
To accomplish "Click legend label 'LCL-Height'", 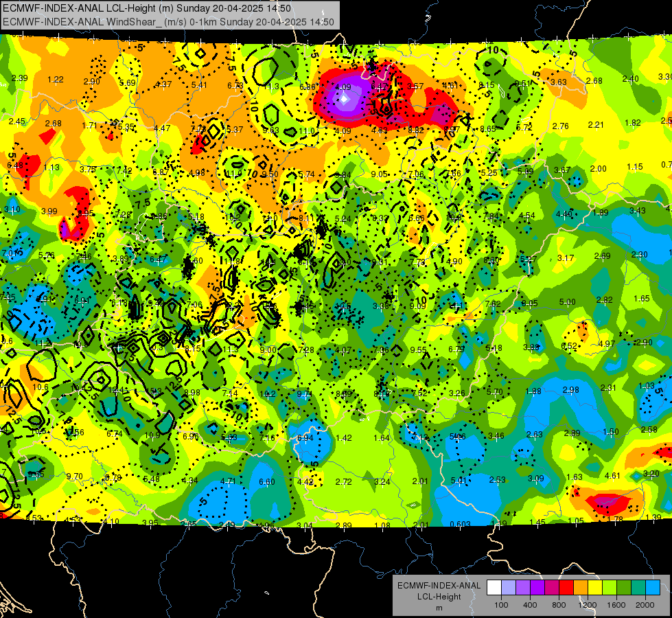I will click(439, 597).
